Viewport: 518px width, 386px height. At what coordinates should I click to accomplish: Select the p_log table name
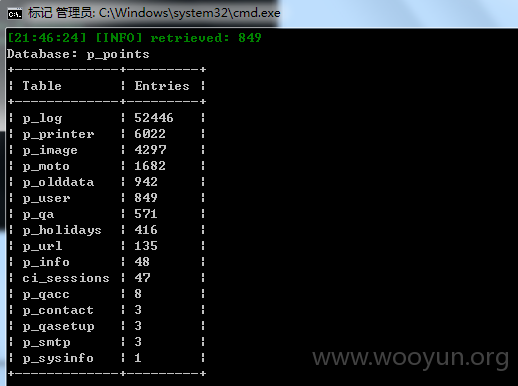[x=42, y=118]
